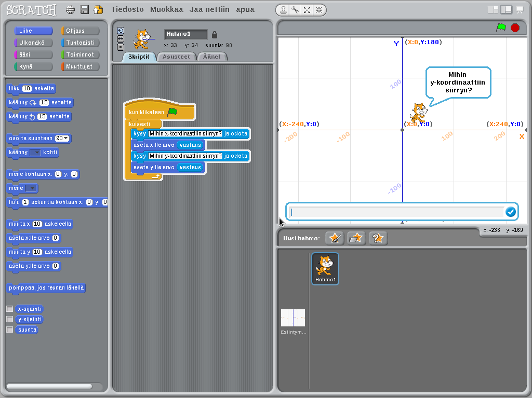Open direction dropdown in osoita suuntaan block
The image size is (532, 398).
pyautogui.click(x=66, y=139)
